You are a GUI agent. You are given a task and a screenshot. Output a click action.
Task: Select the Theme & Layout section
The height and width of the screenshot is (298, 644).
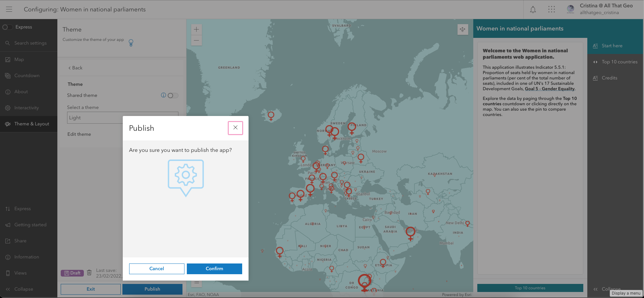click(x=29, y=124)
